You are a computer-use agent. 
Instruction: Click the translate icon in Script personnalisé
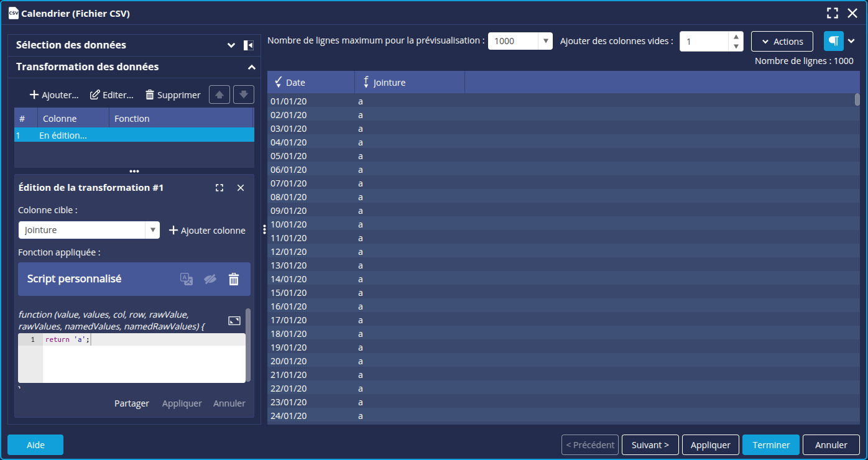click(x=187, y=279)
